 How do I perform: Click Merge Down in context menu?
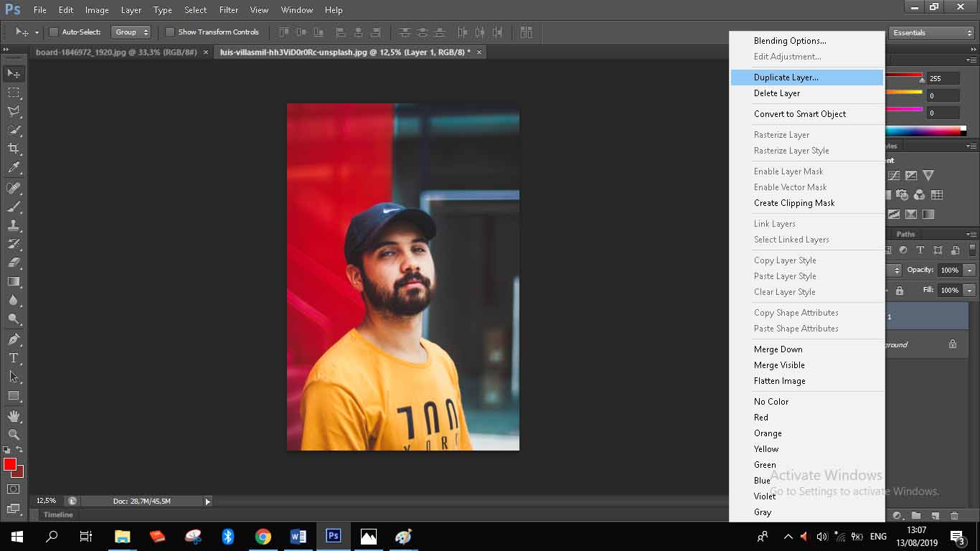[x=778, y=349]
